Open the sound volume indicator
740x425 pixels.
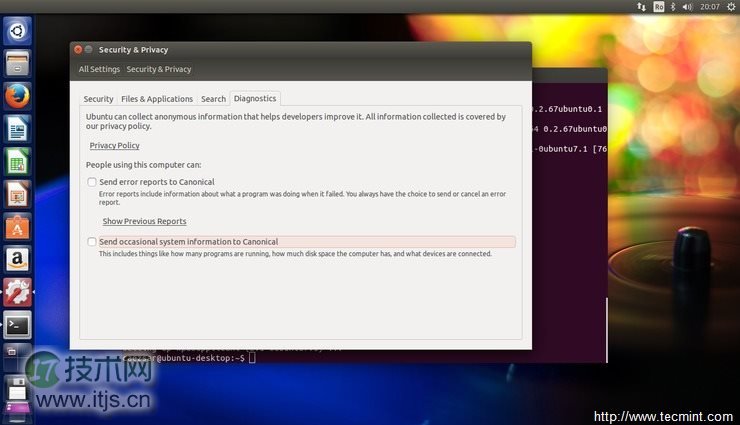pos(688,7)
